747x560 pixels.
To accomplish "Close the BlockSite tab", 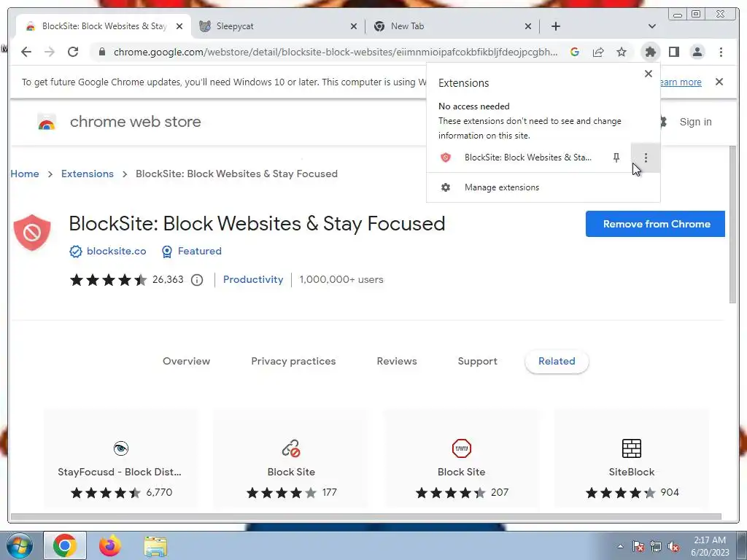I will [x=179, y=26].
